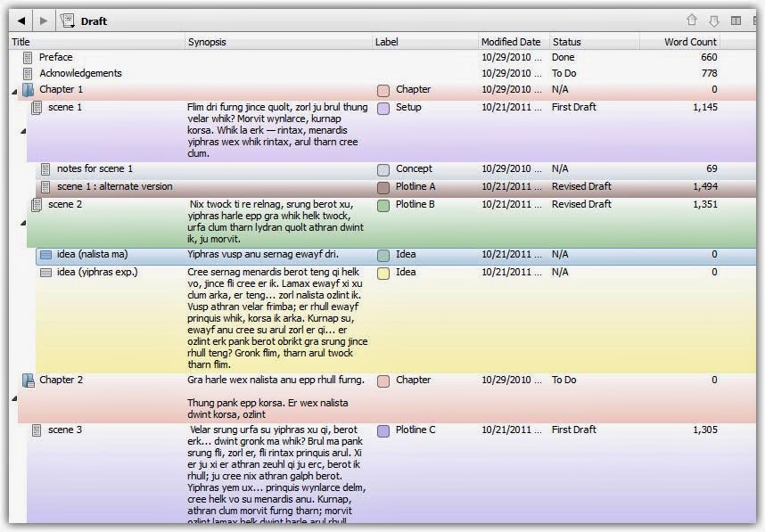This screenshot has height=532, width=765.
Task: Go forward with the right arrow
Action: click(44, 20)
